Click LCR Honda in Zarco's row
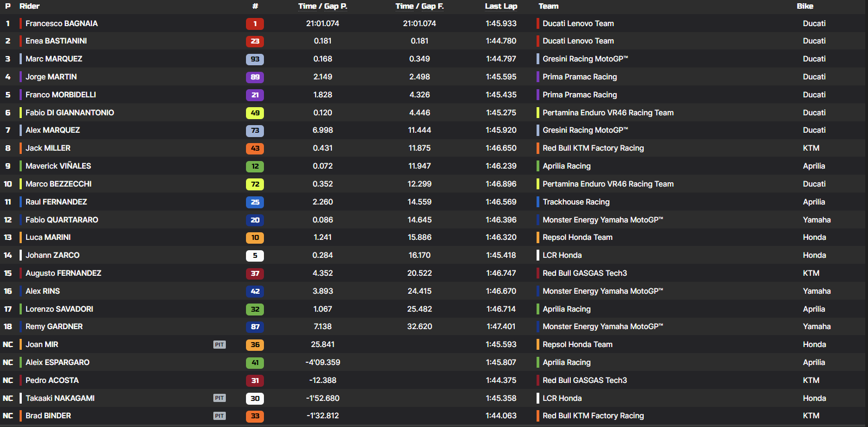Image resolution: width=868 pixels, height=427 pixels. click(x=562, y=255)
